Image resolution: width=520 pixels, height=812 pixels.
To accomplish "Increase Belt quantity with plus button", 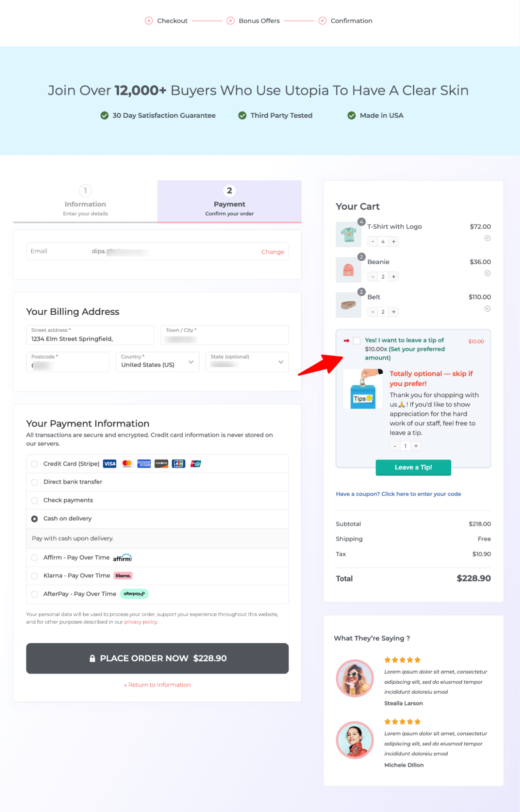I will click(x=394, y=312).
